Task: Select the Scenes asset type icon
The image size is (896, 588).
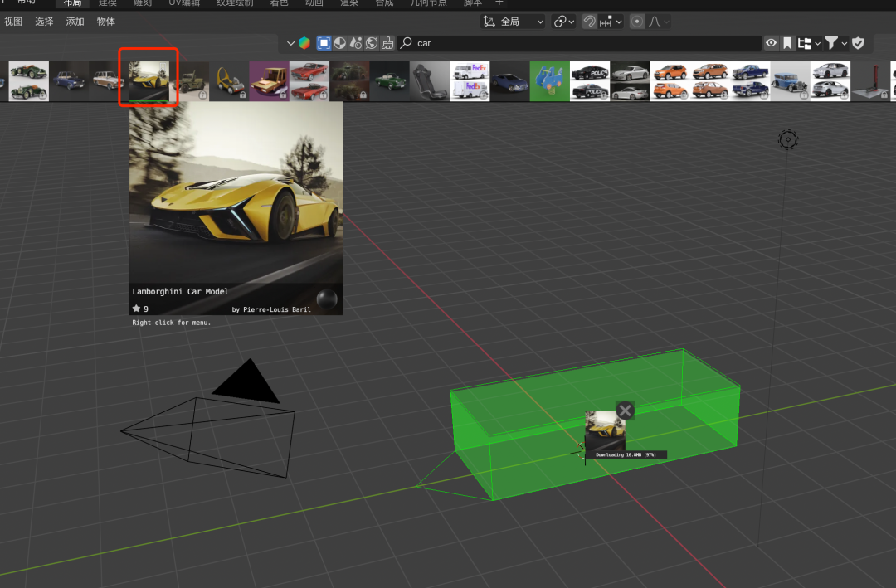Action: [356, 43]
